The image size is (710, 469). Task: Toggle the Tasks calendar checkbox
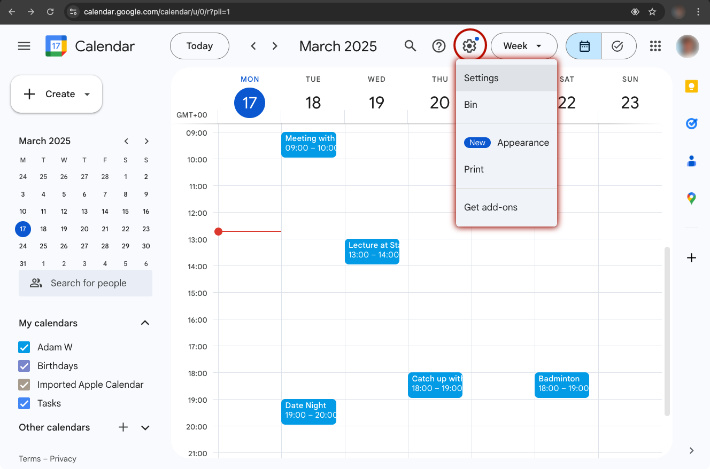pyautogui.click(x=24, y=403)
